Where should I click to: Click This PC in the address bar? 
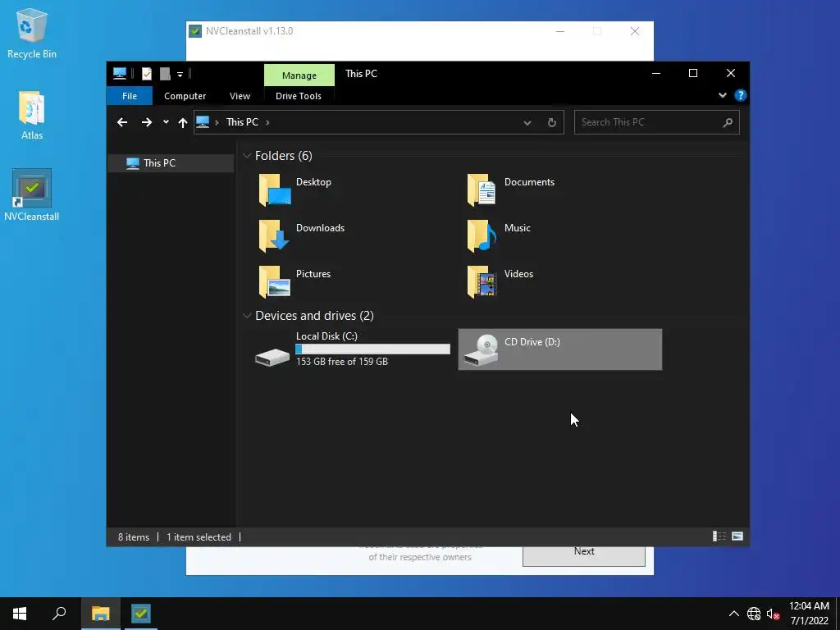point(242,122)
